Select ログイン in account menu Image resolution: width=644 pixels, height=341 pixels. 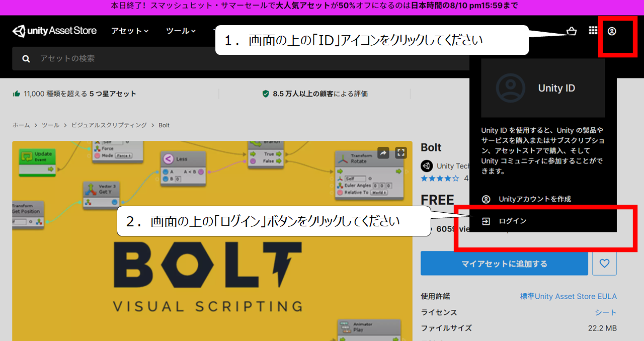click(513, 221)
